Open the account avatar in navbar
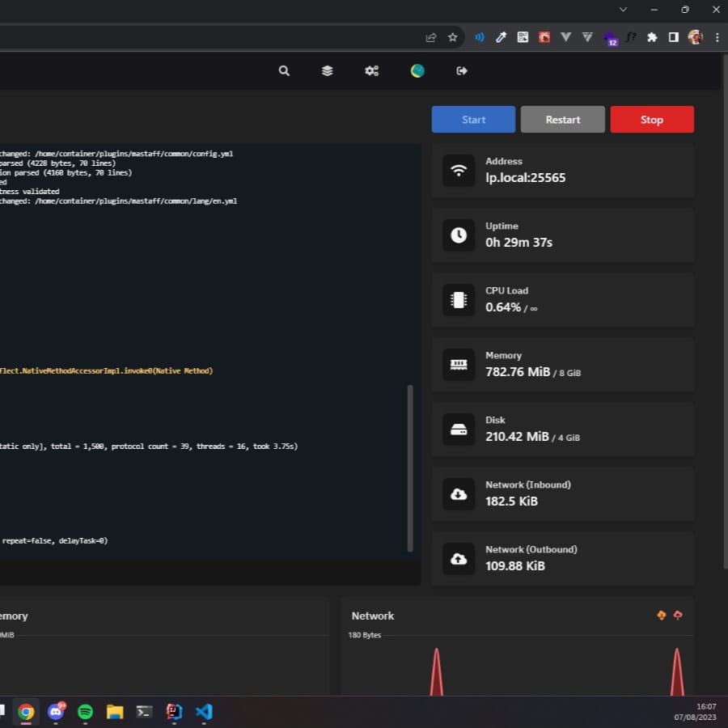728x728 pixels. 417,71
